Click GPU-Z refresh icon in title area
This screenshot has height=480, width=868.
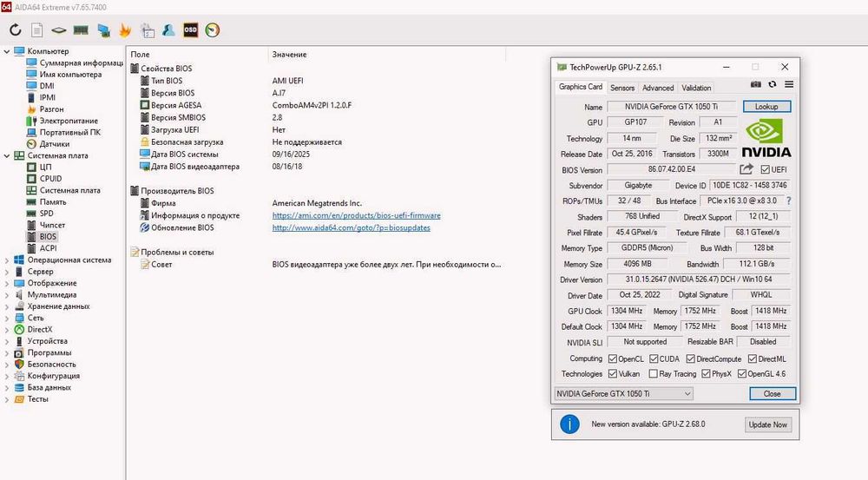[773, 84]
